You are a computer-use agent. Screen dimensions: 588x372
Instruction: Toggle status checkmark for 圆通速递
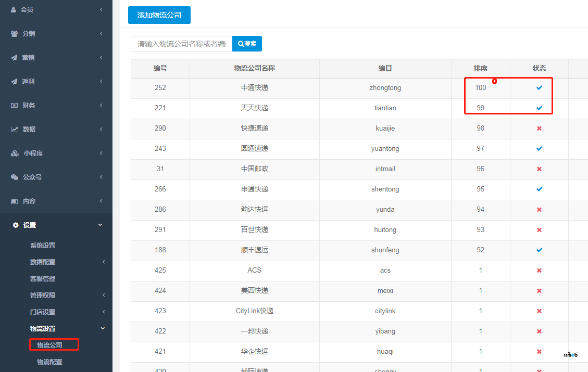pos(539,149)
